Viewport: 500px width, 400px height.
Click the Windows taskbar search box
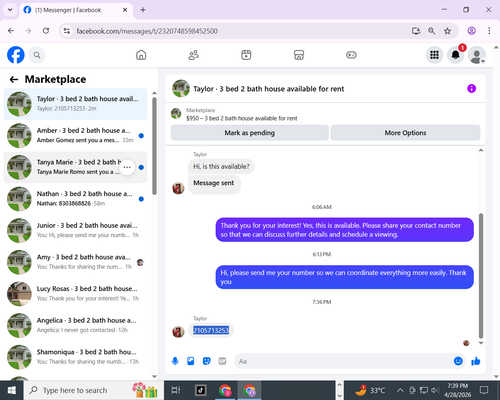pyautogui.click(x=94, y=390)
